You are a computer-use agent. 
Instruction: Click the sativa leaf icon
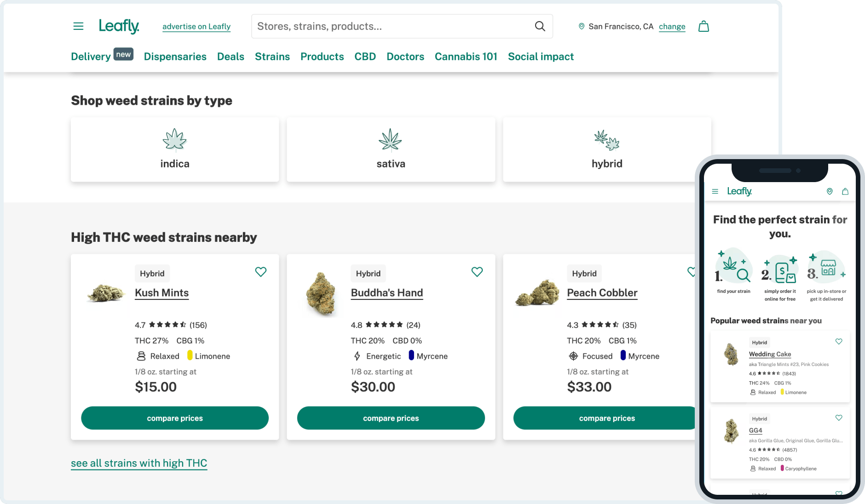tap(391, 140)
